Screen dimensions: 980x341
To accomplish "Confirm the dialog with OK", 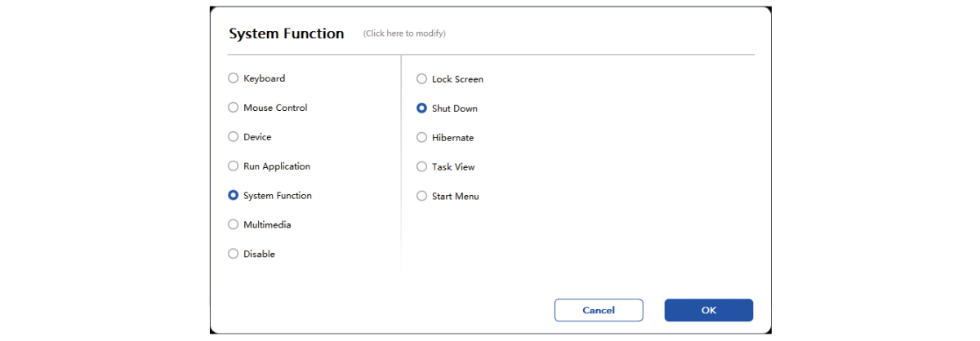I will point(709,310).
